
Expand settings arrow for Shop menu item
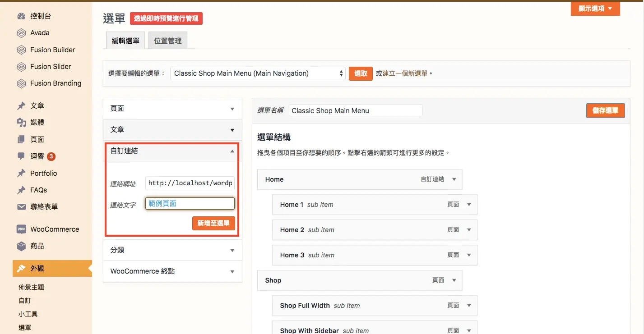click(x=454, y=280)
